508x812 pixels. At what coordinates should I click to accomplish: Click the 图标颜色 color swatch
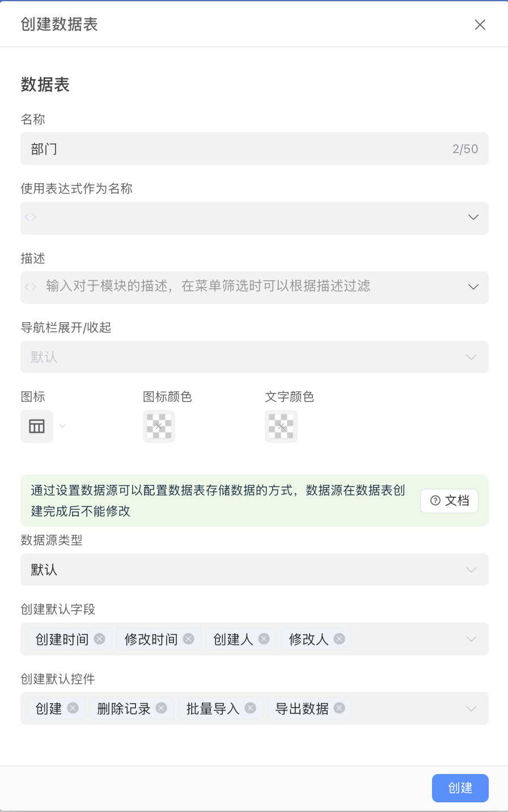[x=159, y=426]
